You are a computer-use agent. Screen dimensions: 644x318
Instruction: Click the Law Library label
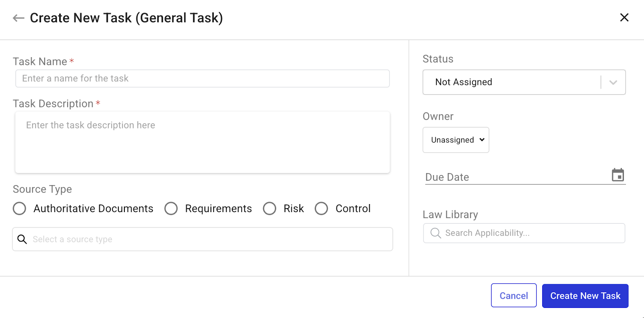tap(450, 215)
